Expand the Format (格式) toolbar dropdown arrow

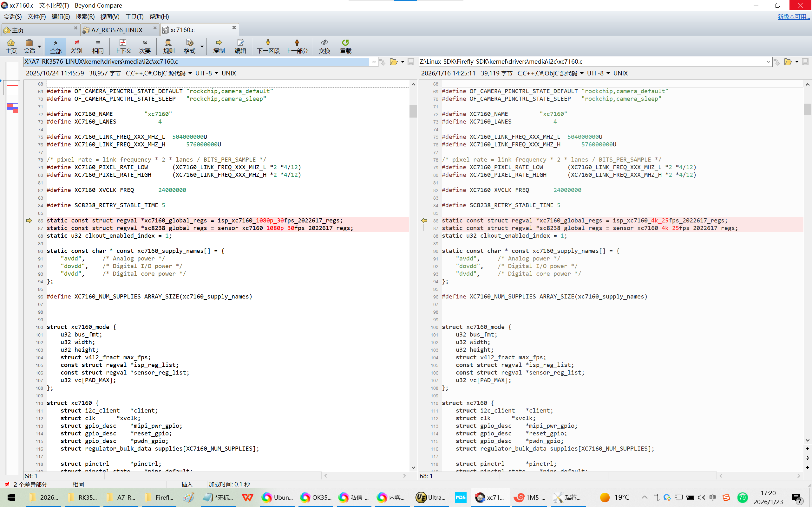[202, 46]
